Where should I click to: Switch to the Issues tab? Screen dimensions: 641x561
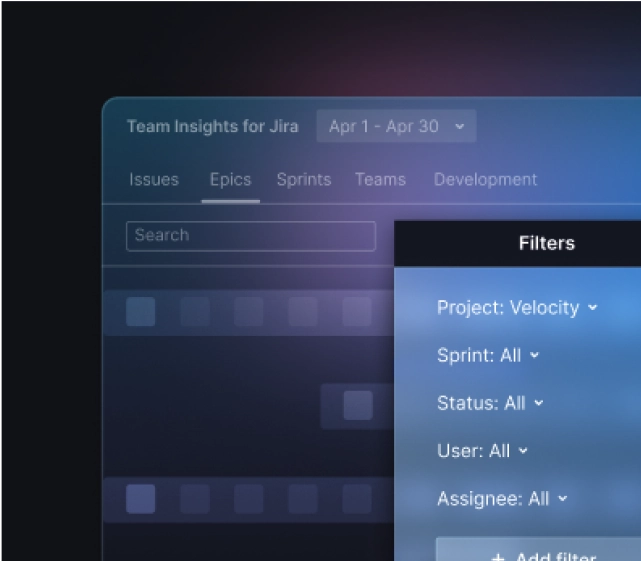[154, 180]
